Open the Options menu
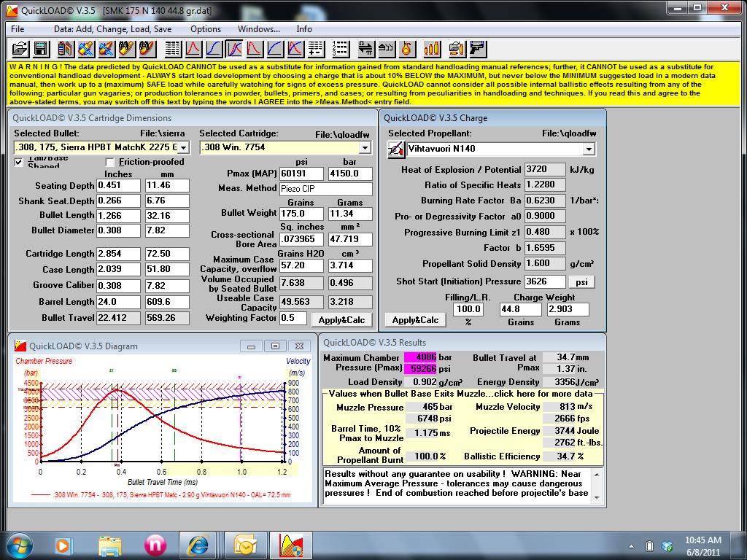 point(206,29)
